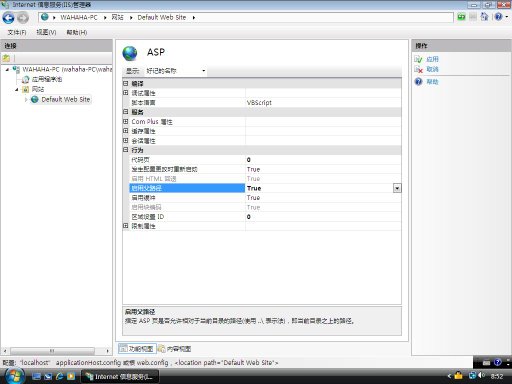Expand the Com Plus 属性 group
Image resolution: width=512 pixels, height=384 pixels.
pos(126,121)
